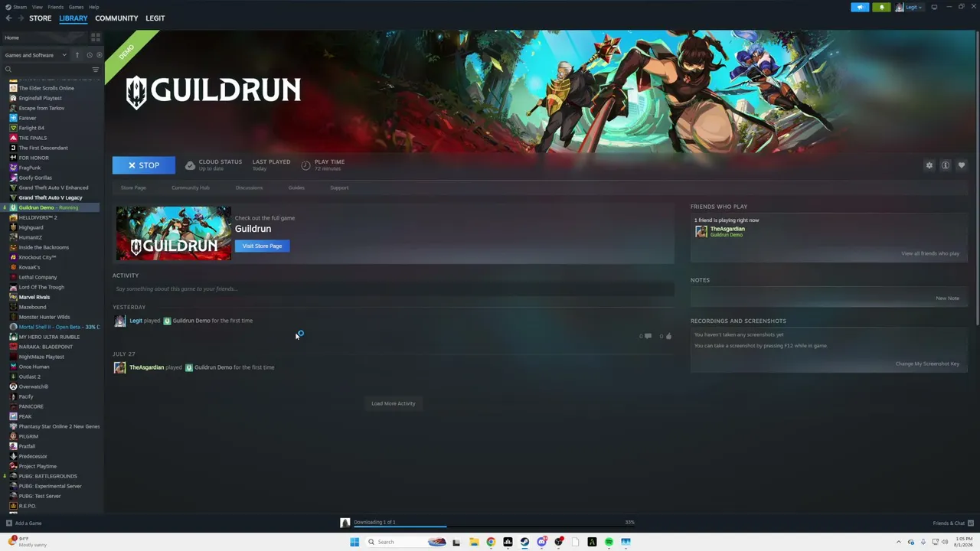Switch to the COMMUNITY tab
The height and width of the screenshot is (551, 980).
coord(116,18)
